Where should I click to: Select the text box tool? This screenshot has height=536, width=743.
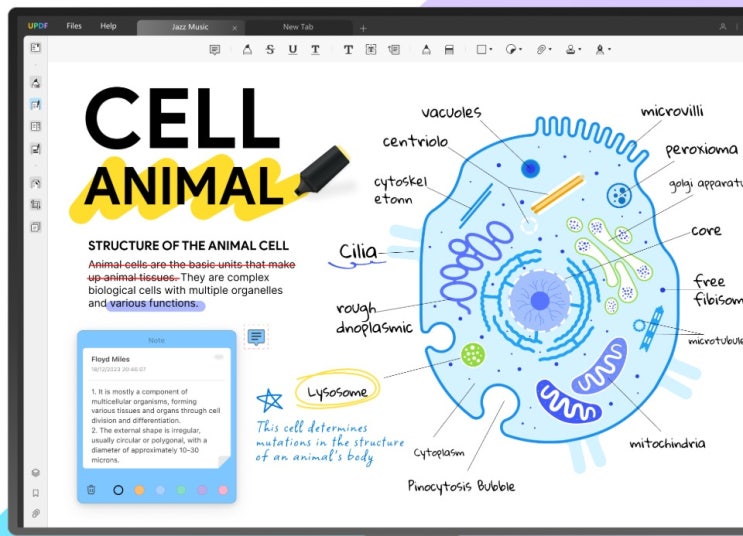[371, 49]
